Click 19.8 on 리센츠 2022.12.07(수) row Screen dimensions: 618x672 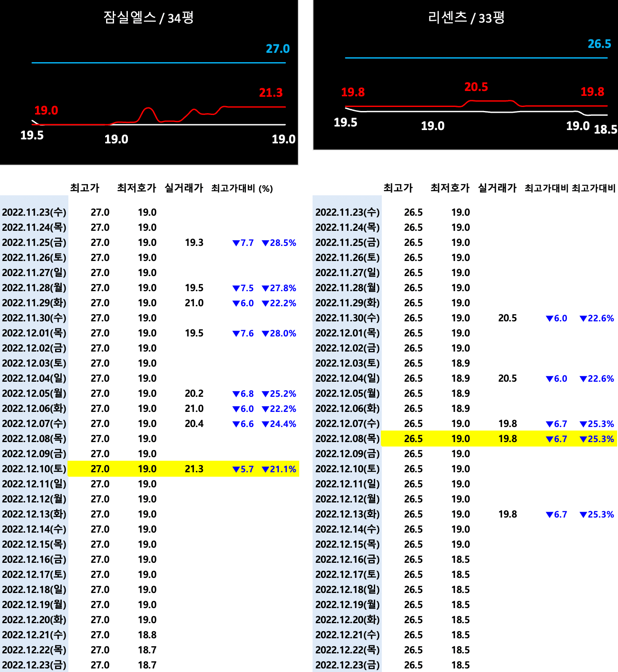[x=507, y=424]
